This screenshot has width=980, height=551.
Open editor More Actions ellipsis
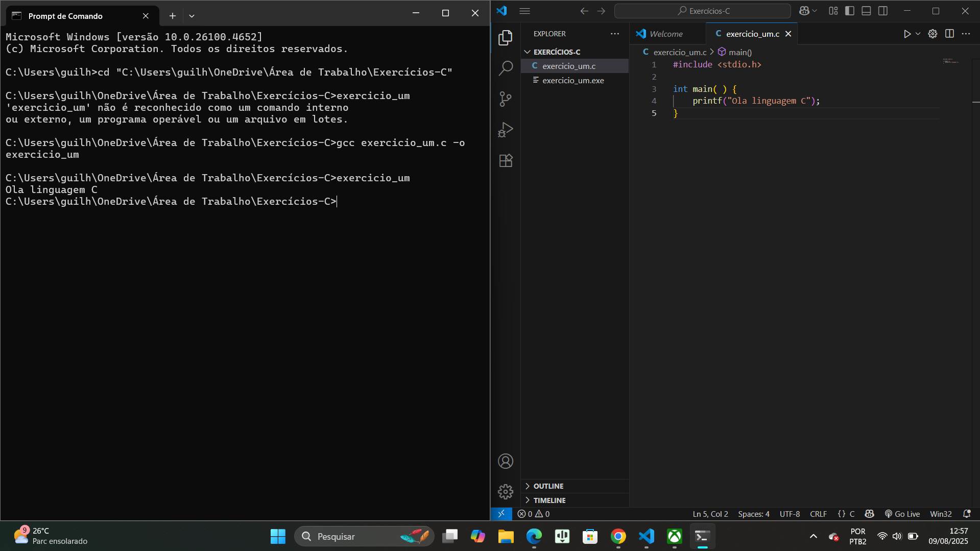[x=966, y=34]
